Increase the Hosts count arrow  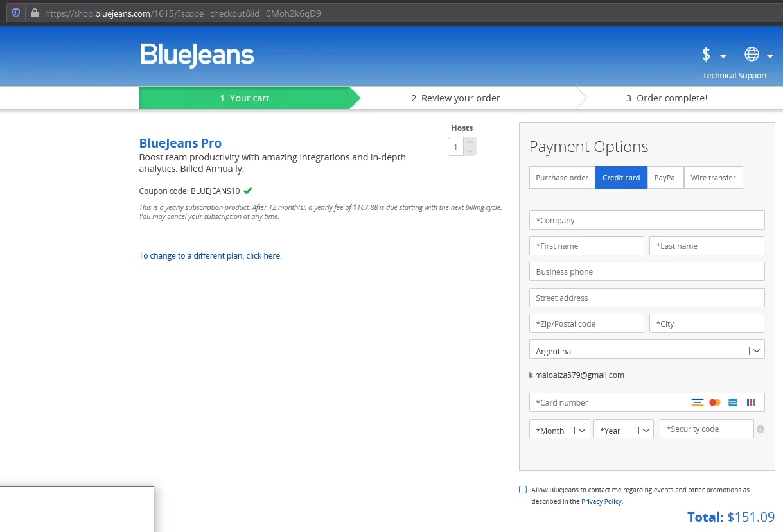click(x=470, y=142)
